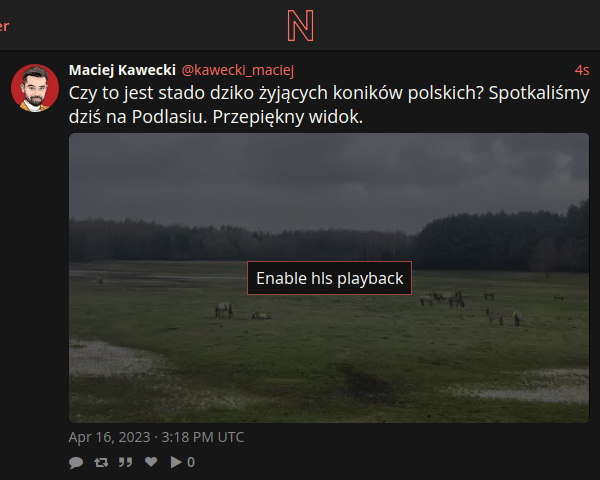Click the forest treeline in the video preview
The width and height of the screenshot is (600, 480).
329,241
